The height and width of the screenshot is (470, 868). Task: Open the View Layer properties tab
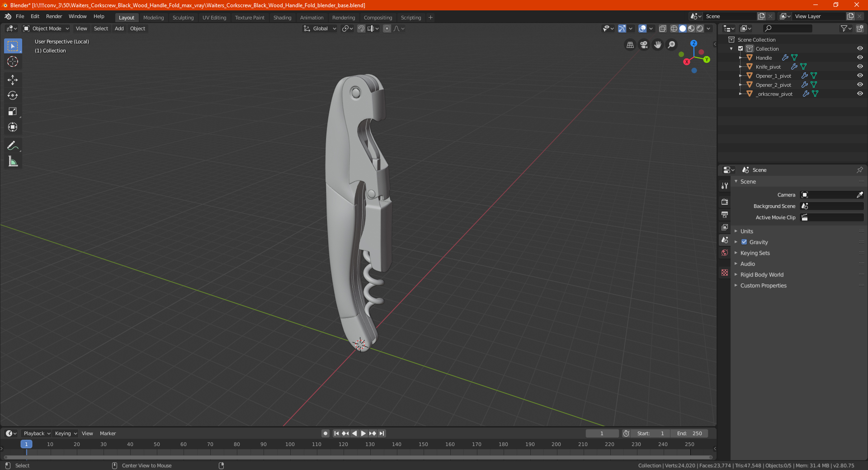click(725, 227)
